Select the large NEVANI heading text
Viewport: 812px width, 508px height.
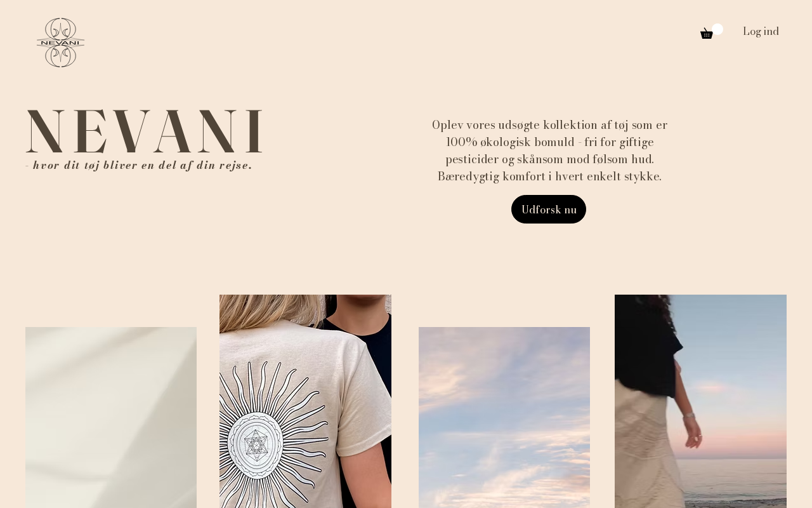(144, 131)
